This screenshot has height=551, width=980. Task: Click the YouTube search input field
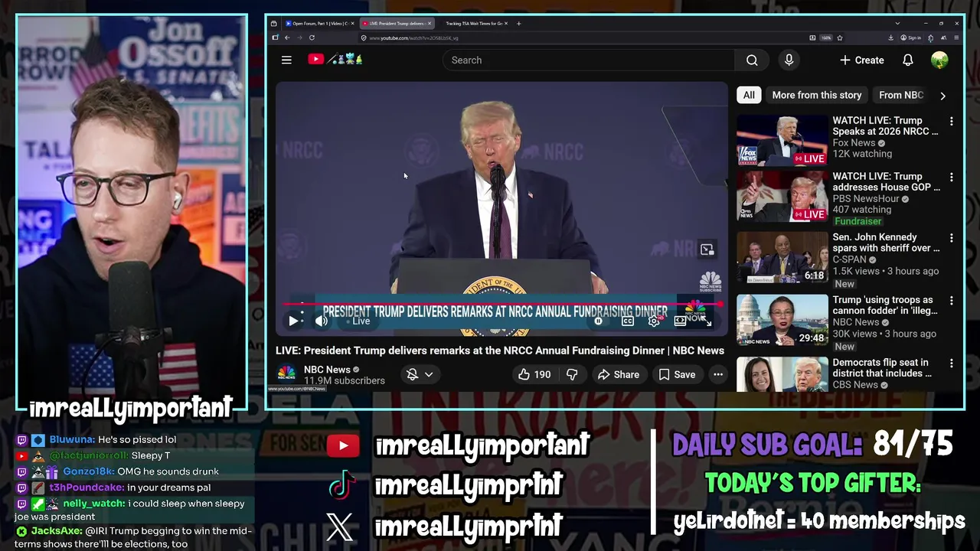(x=589, y=60)
